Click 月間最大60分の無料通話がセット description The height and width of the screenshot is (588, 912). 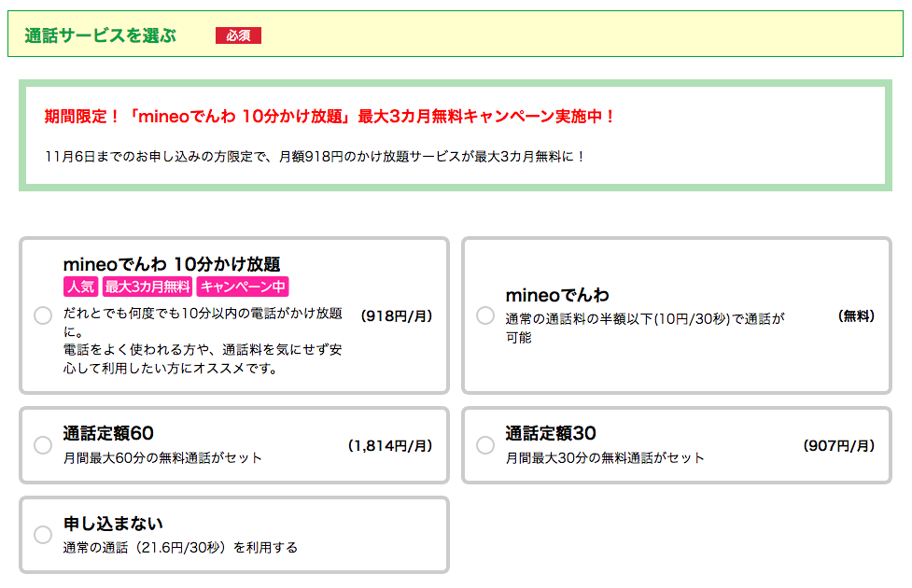pos(162,457)
